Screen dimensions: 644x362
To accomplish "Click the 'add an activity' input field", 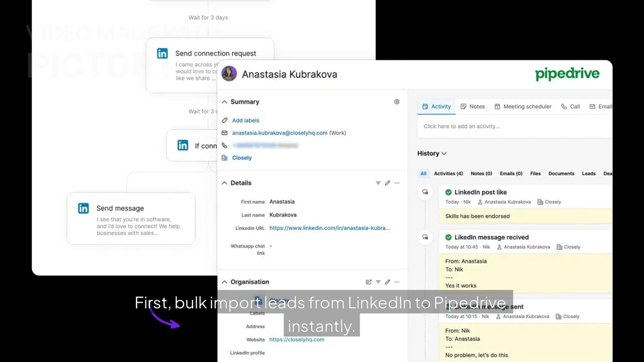I will 515,126.
